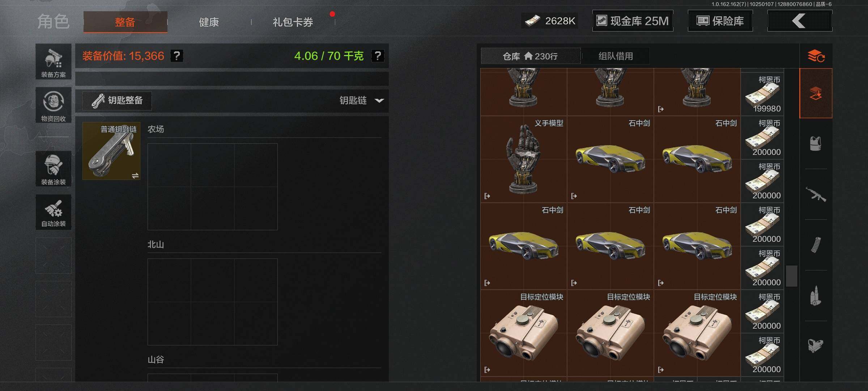868x391 pixels.
Task: Select the magazine filter icon
Action: (x=816, y=245)
